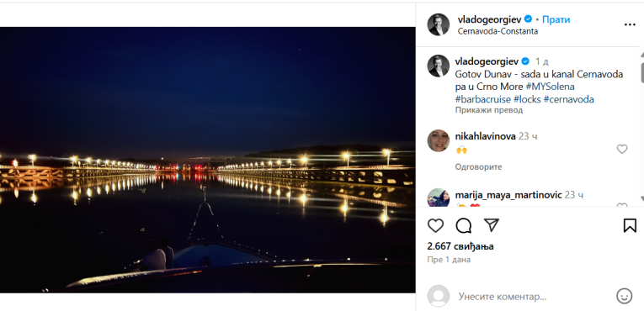
Task: Open nikahlavinova's profile avatar
Action: point(439,140)
